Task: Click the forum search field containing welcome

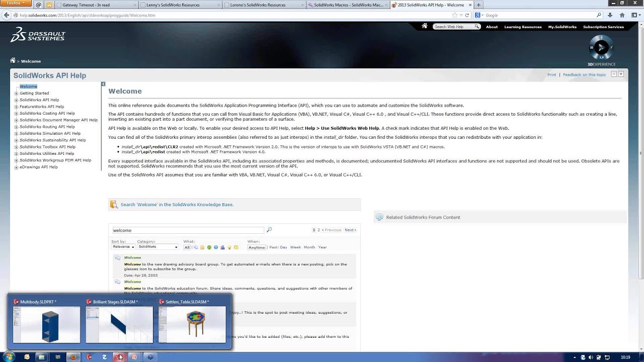Action: (x=187, y=230)
